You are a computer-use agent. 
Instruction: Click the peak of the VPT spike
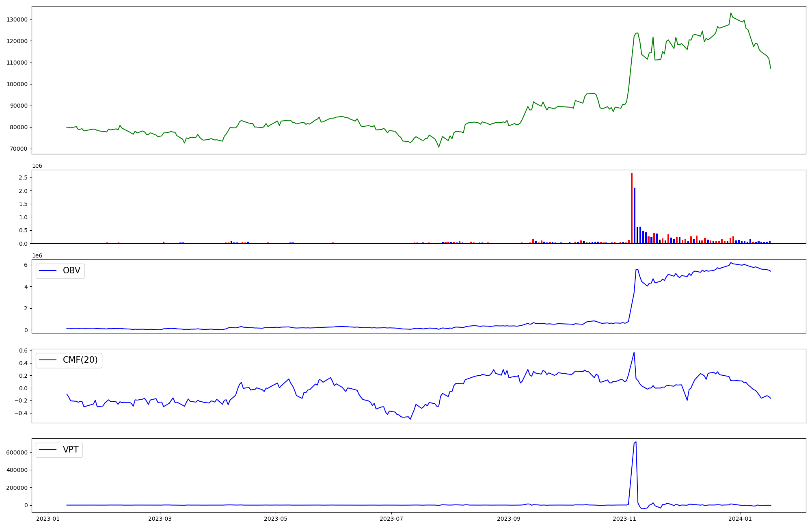point(635,442)
